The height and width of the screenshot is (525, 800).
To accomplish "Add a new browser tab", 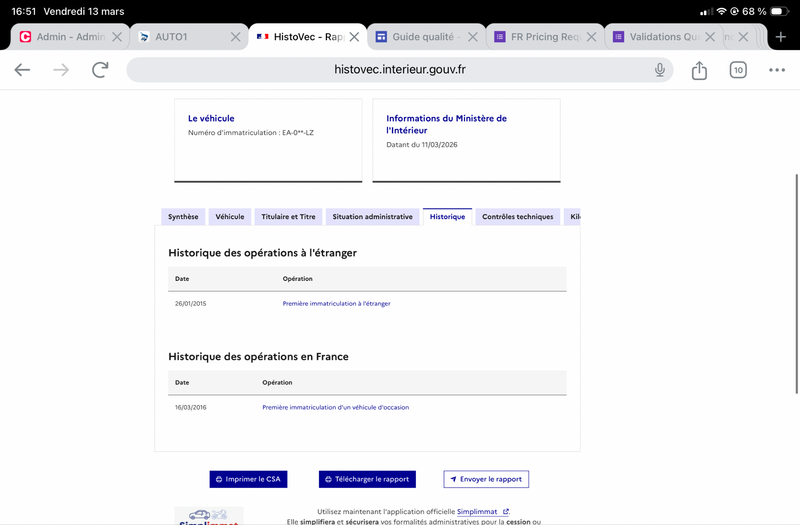I will click(x=781, y=37).
